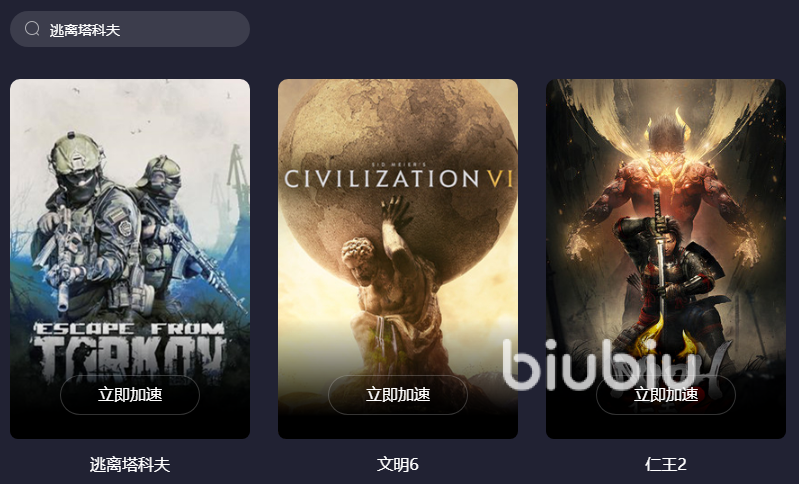
Task: Open the Nioh 2 cover art
Action: coord(666,259)
